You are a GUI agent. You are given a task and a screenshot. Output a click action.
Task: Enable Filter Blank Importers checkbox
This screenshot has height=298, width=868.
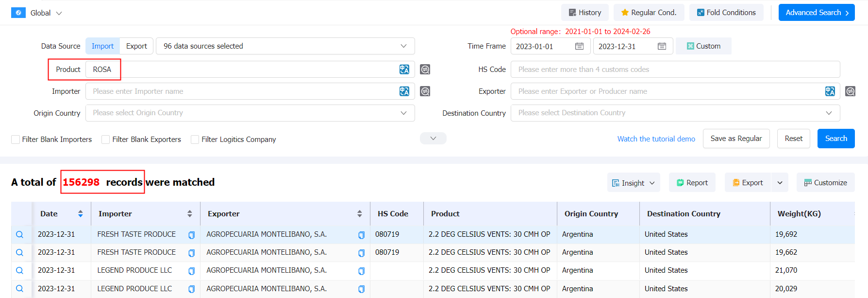16,140
